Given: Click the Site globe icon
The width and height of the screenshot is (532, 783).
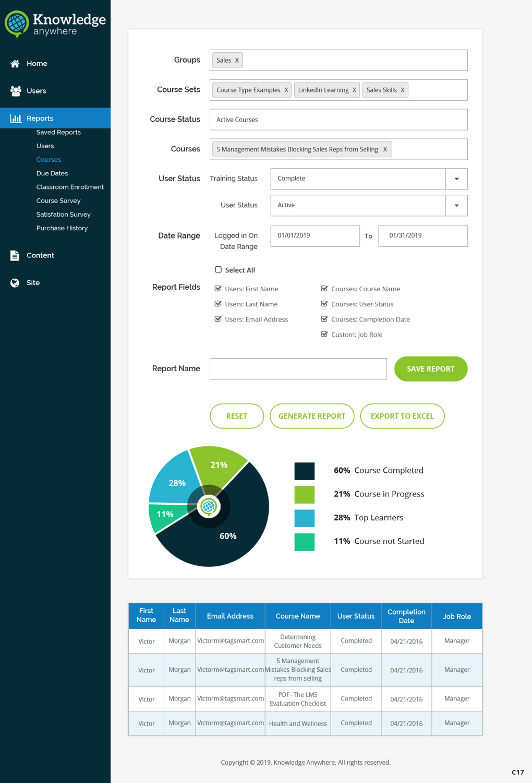Looking at the screenshot, I should tap(15, 283).
